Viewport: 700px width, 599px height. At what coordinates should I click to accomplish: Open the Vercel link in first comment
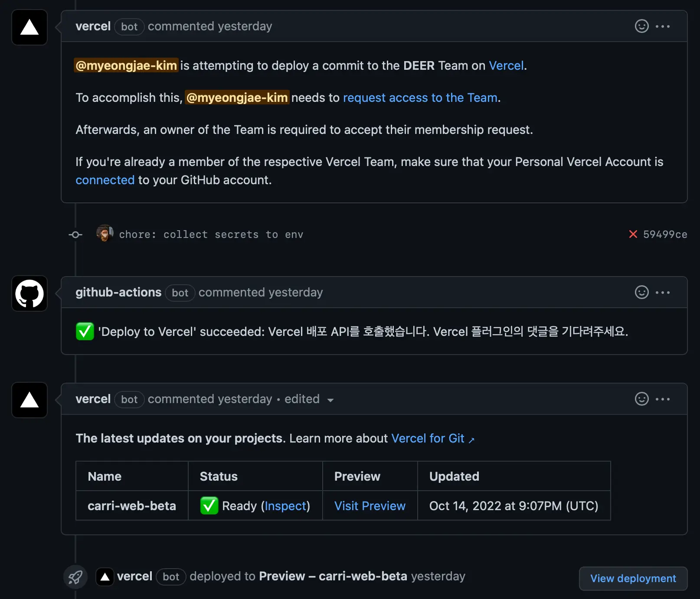pyautogui.click(x=506, y=65)
